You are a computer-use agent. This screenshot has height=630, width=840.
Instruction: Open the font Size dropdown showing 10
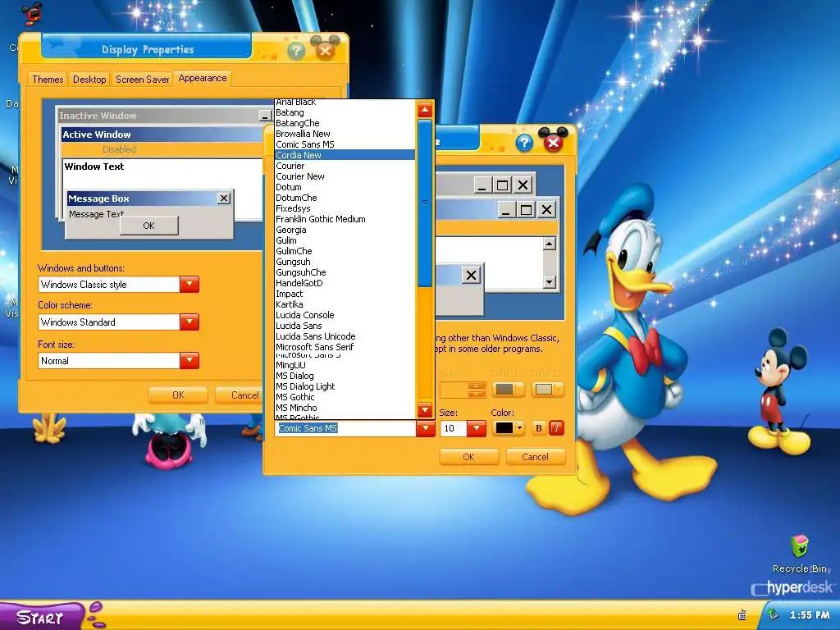click(477, 428)
